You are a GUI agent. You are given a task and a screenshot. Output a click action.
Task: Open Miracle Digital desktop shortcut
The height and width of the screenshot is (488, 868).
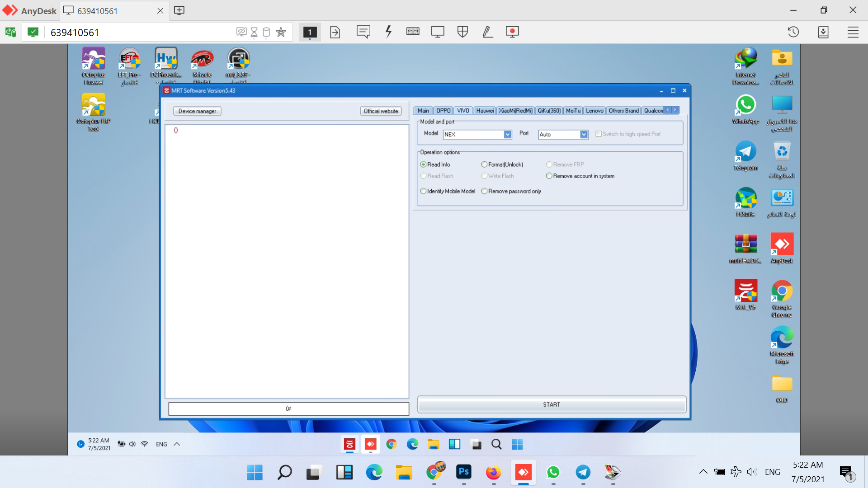[x=202, y=66]
